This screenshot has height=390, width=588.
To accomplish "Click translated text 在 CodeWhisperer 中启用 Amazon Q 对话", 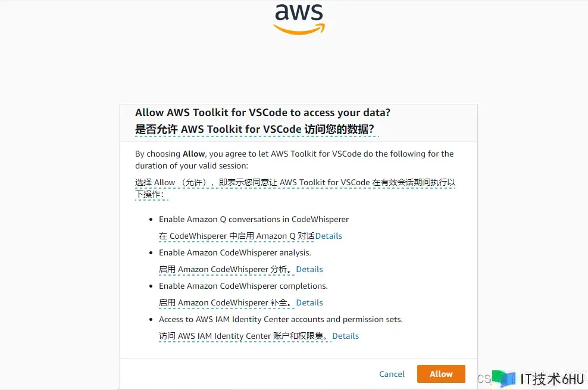I will tap(237, 236).
